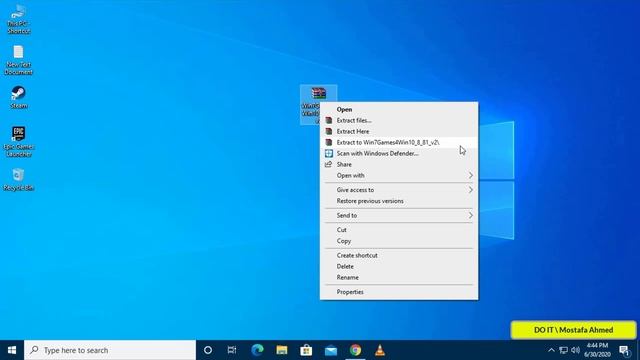Choose Delete from the context menu
Image resolution: width=640 pixels, height=360 pixels.
(399, 266)
